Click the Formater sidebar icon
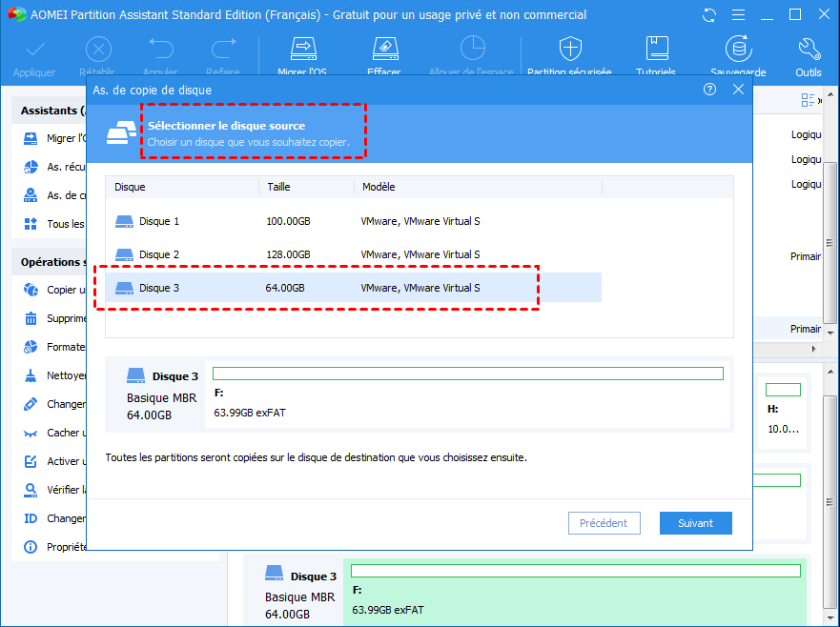 pyautogui.click(x=31, y=347)
